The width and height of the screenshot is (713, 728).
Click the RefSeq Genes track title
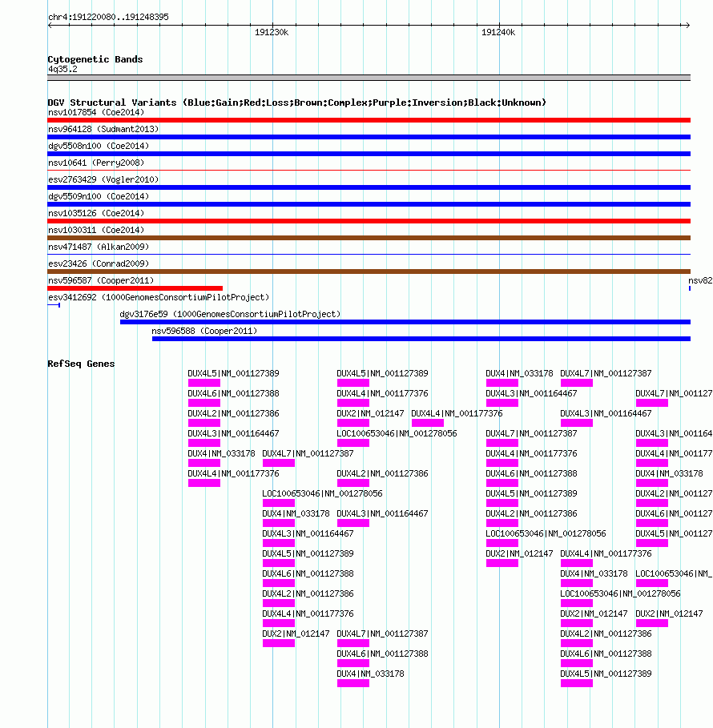[x=81, y=364]
